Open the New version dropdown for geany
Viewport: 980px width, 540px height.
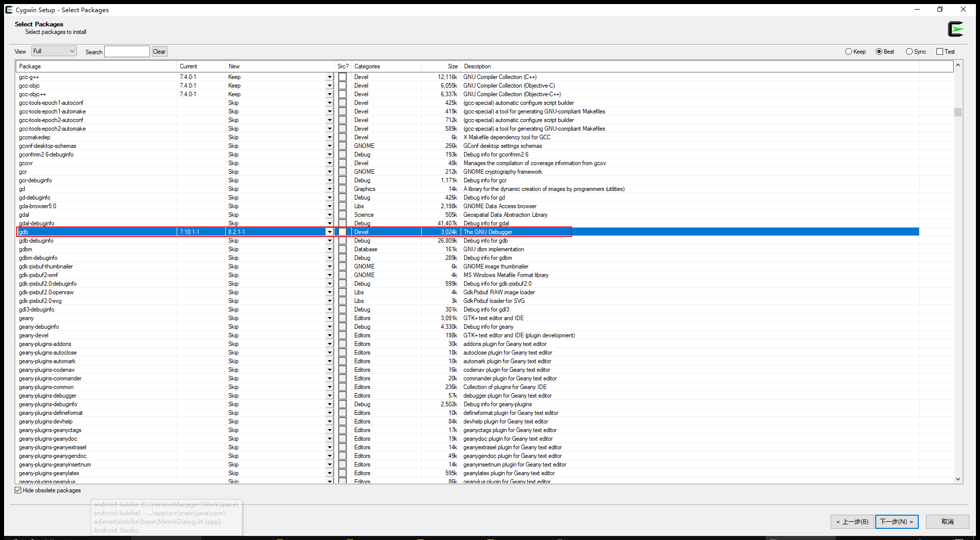click(x=330, y=318)
